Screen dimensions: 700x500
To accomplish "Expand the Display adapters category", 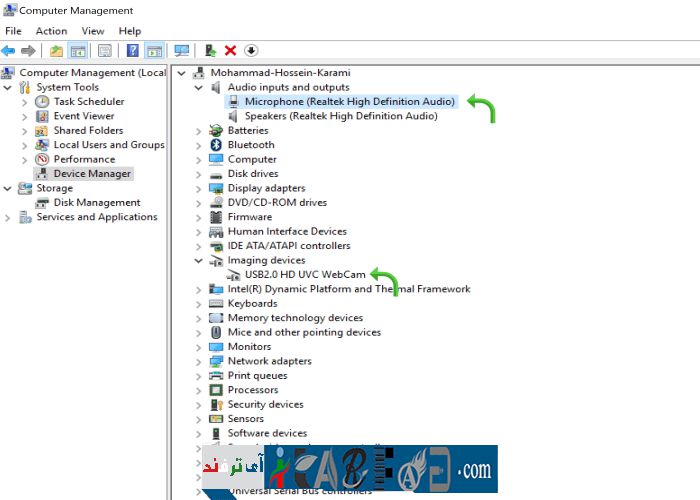I will (198, 188).
